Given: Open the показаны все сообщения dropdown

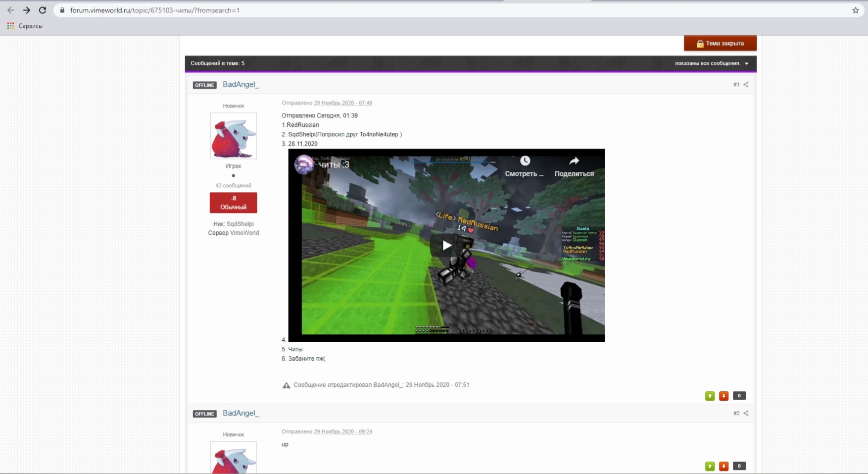Looking at the screenshot, I should [x=712, y=63].
